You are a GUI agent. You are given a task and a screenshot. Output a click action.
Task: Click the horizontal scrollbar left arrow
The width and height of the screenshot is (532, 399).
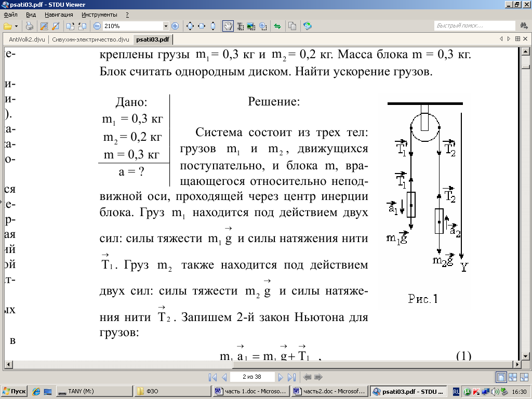click(8, 364)
